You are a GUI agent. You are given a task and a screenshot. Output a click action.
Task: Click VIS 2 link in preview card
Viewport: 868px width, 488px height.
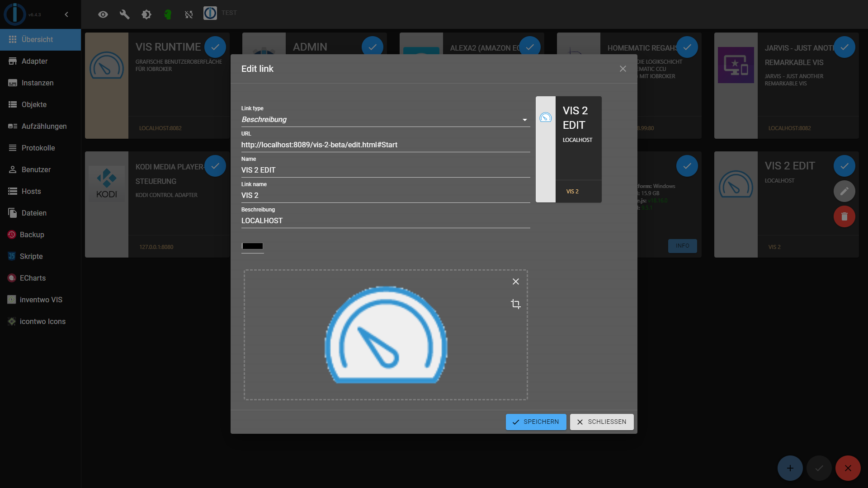click(572, 192)
